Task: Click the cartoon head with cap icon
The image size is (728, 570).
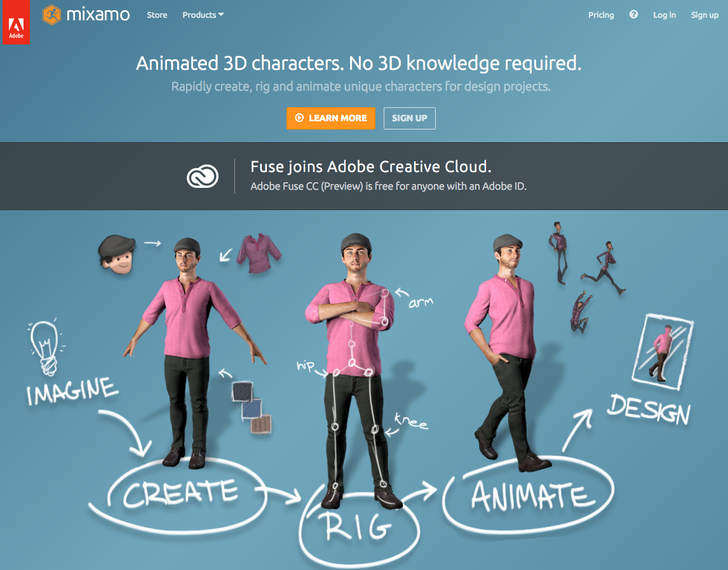Action: [116, 255]
